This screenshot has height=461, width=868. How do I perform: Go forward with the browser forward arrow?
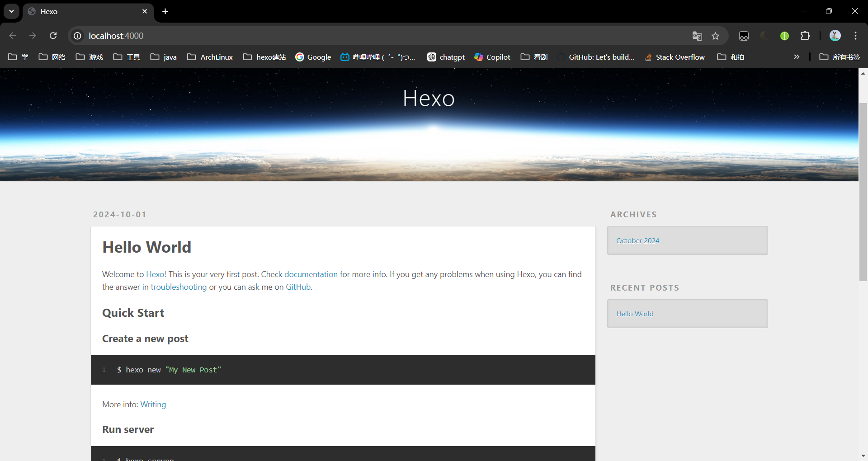pyautogui.click(x=33, y=36)
